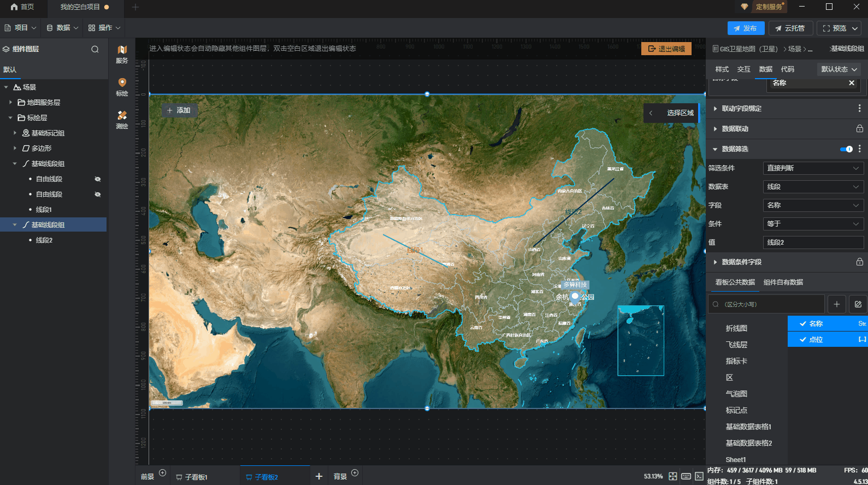Toggle the 数据筛选 switch off

[846, 149]
